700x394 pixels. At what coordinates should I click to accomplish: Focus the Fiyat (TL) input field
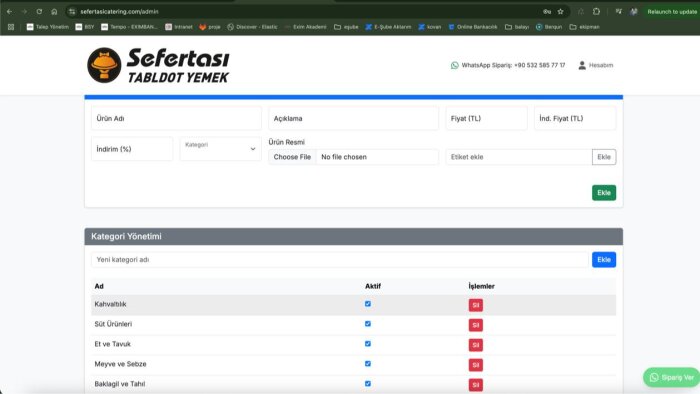486,118
